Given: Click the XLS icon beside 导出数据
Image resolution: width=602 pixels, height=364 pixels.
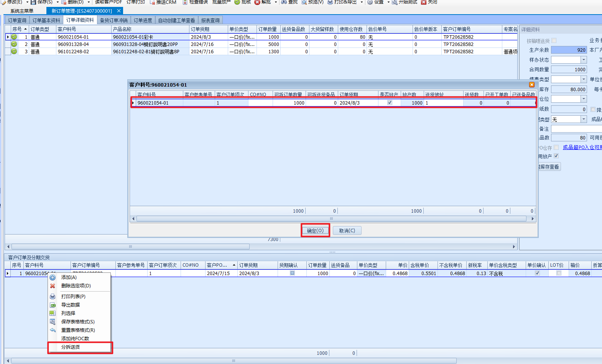Looking at the screenshot, I should [53, 305].
